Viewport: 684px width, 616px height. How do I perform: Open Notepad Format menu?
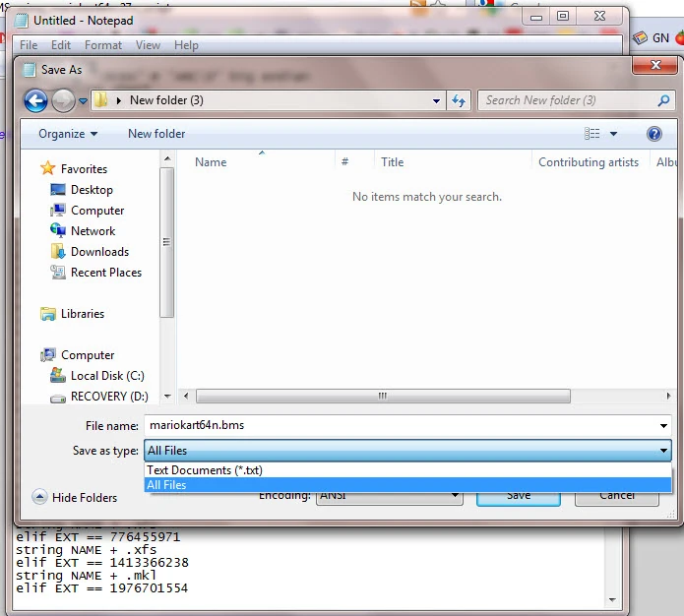pos(103,45)
